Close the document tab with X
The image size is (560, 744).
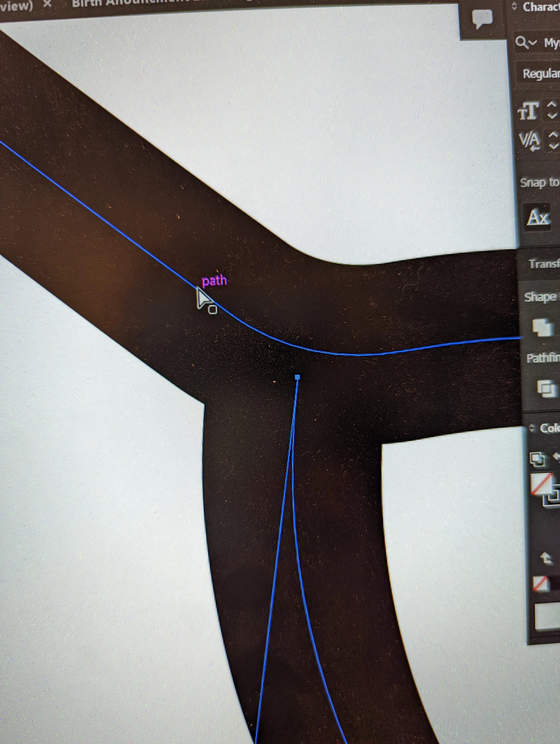pyautogui.click(x=48, y=4)
